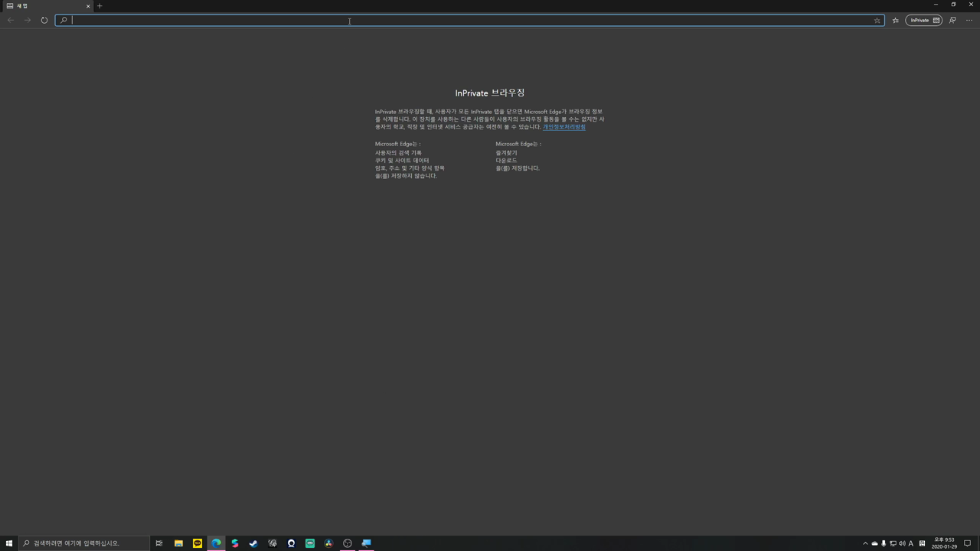Screen dimensions: 980x551
Task: Open the yellow KakaoTalk taskbar icon
Action: [198, 543]
